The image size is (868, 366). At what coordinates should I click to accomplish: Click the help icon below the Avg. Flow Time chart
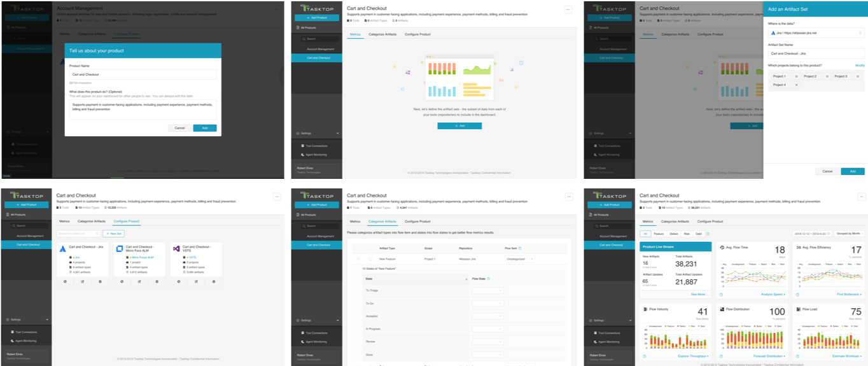(721, 295)
